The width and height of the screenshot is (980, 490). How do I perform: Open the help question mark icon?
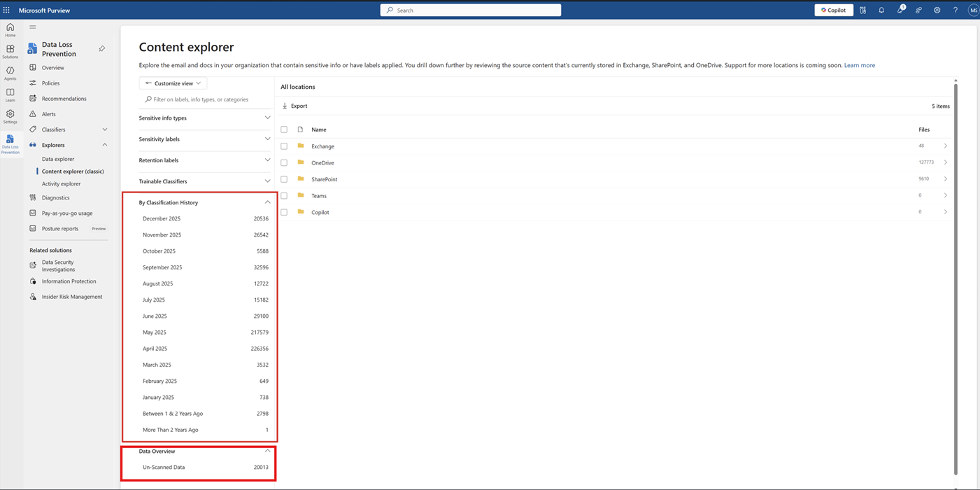[955, 10]
